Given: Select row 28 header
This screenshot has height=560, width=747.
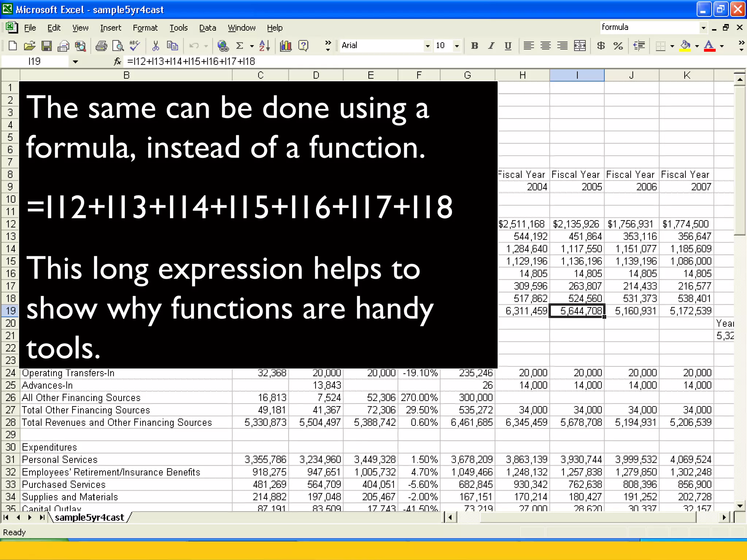Looking at the screenshot, I should coord(11,422).
